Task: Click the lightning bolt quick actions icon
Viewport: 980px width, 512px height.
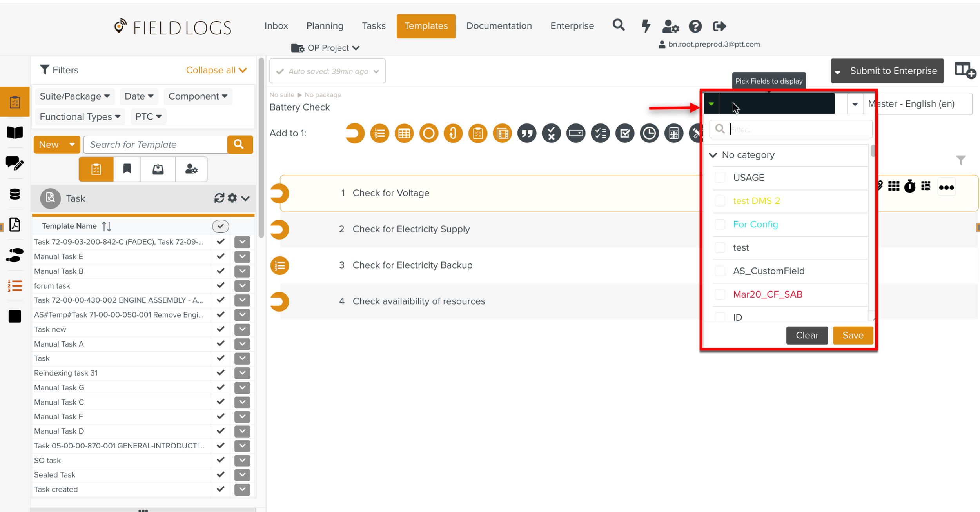Action: pos(646,26)
